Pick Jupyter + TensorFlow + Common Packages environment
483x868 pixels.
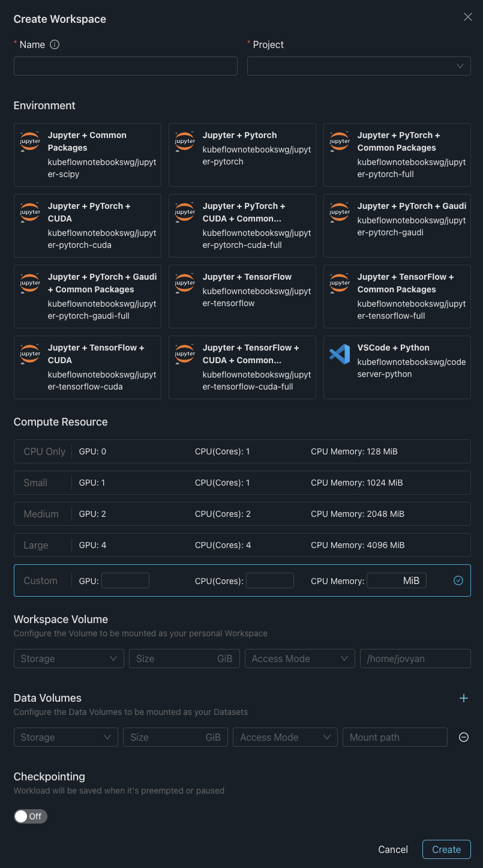click(397, 297)
